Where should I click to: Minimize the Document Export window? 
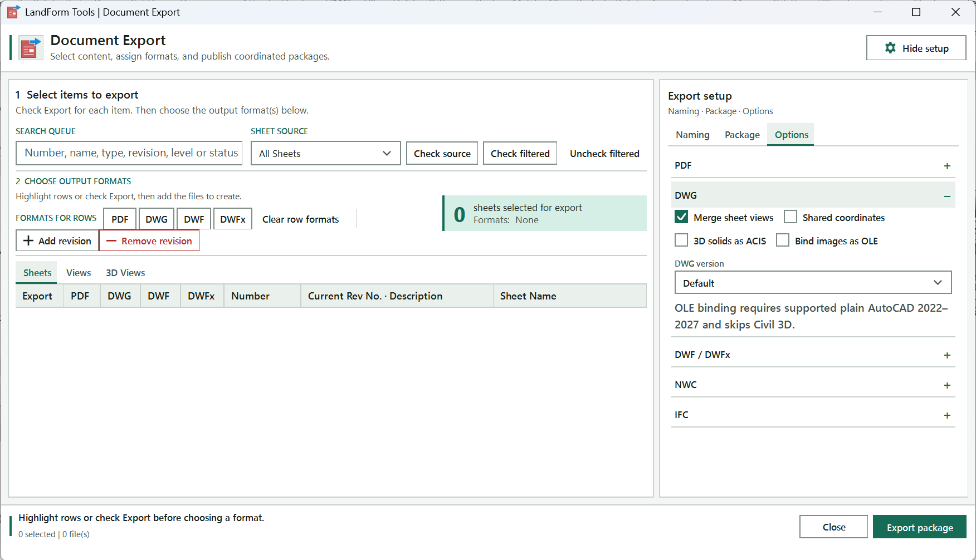coord(877,12)
